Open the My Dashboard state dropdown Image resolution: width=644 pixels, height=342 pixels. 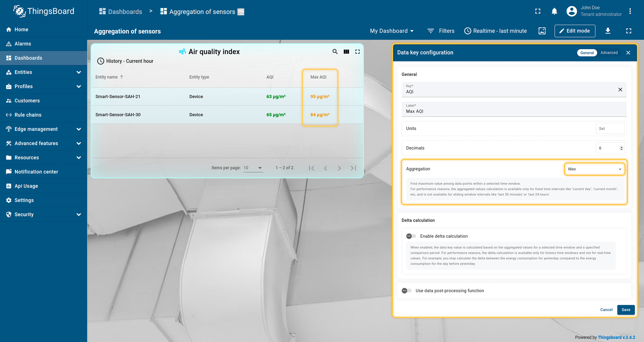(x=392, y=31)
